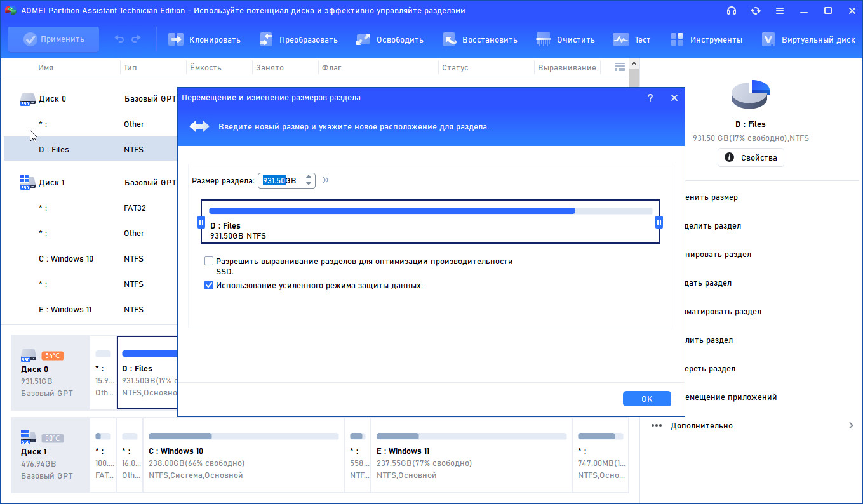Click inside the partition size input field

279,181
